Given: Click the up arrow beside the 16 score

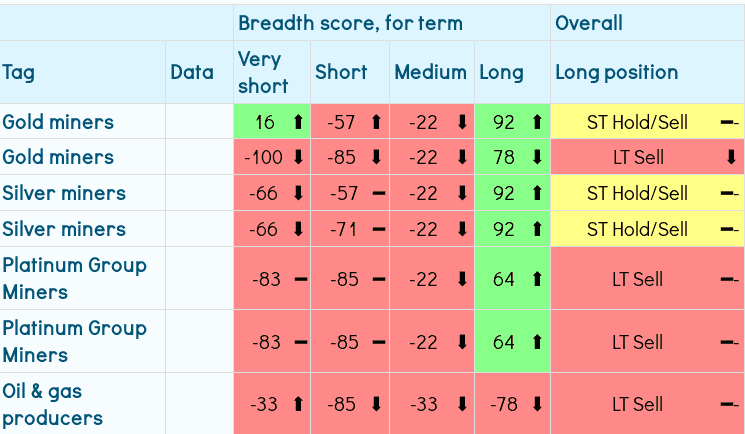Looking at the screenshot, I should (x=297, y=123).
